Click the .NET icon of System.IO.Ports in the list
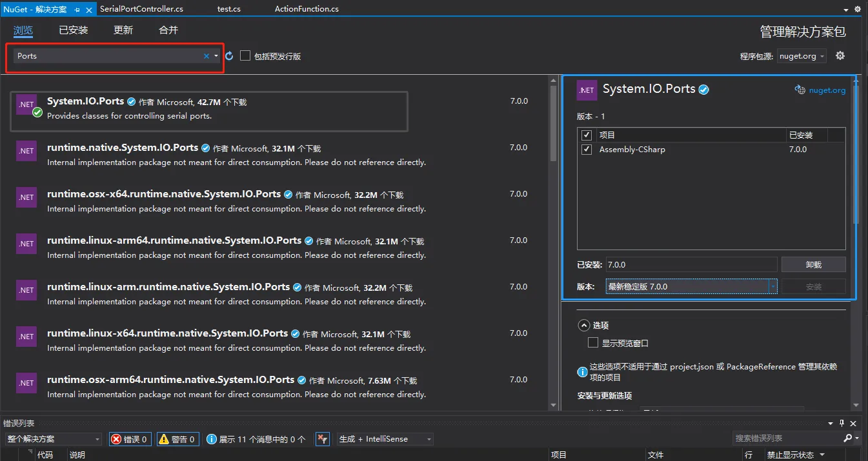 [26, 104]
